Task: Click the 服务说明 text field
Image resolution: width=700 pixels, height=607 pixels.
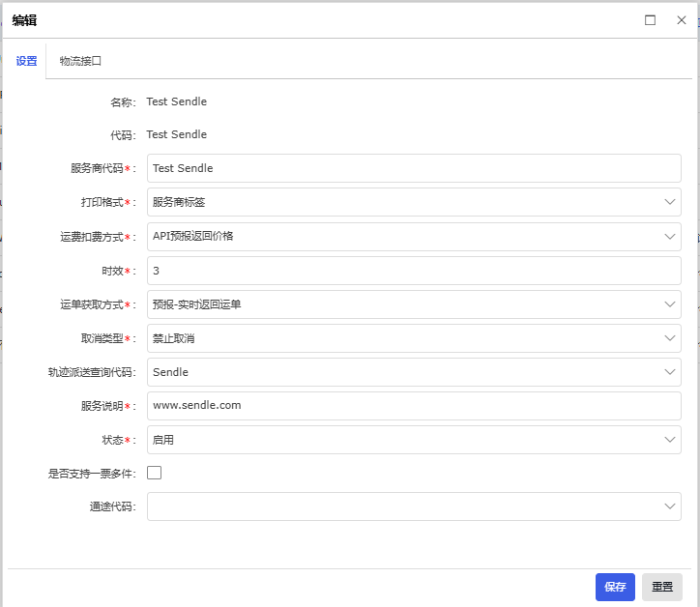Action: (x=413, y=406)
